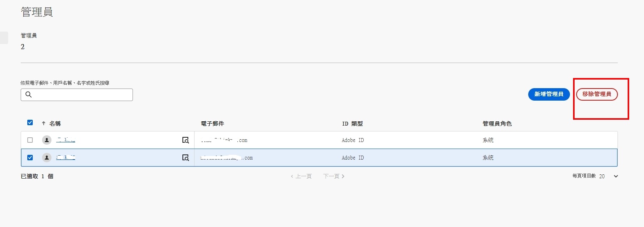Open the first administrator's name link
644x227 pixels.
click(65, 140)
